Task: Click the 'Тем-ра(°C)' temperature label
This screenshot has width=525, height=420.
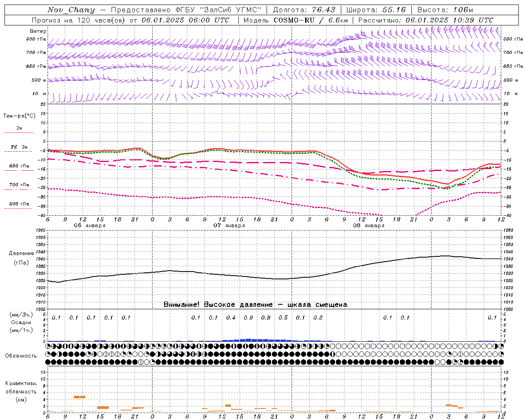Action: tap(19, 116)
